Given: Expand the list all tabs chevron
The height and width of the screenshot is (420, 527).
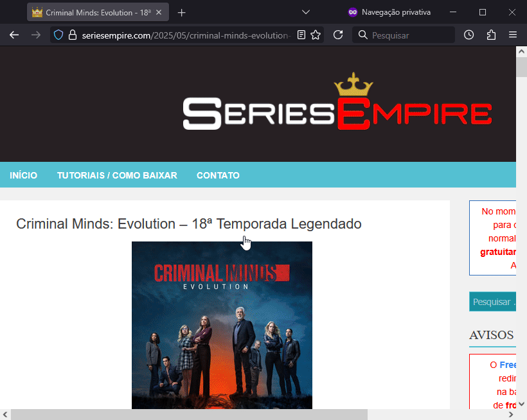Looking at the screenshot, I should pos(305,12).
